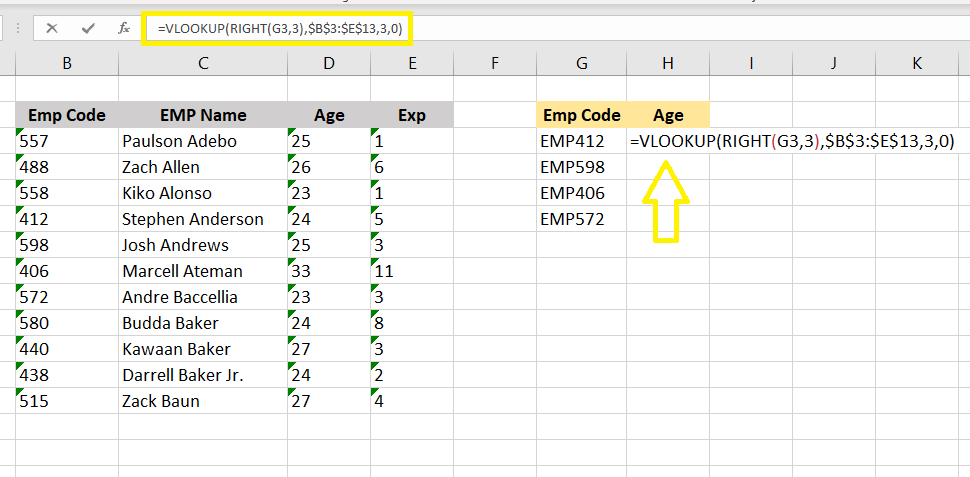
Task: Select the Josh Andrews cell
Action: (203, 245)
